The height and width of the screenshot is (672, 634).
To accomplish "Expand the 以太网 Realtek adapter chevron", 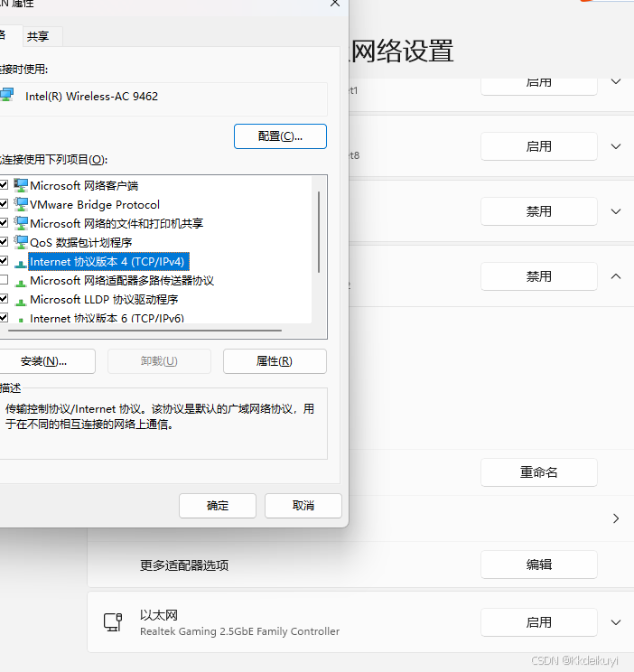I will [x=616, y=622].
